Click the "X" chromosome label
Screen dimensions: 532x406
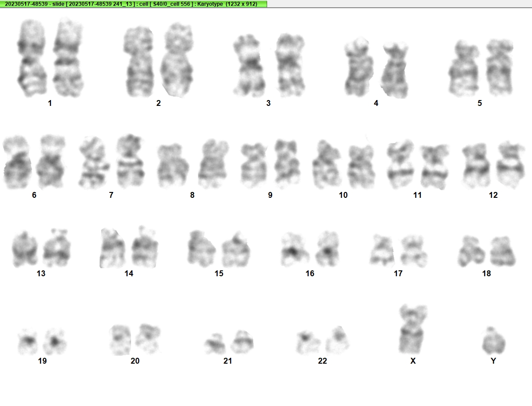point(413,361)
